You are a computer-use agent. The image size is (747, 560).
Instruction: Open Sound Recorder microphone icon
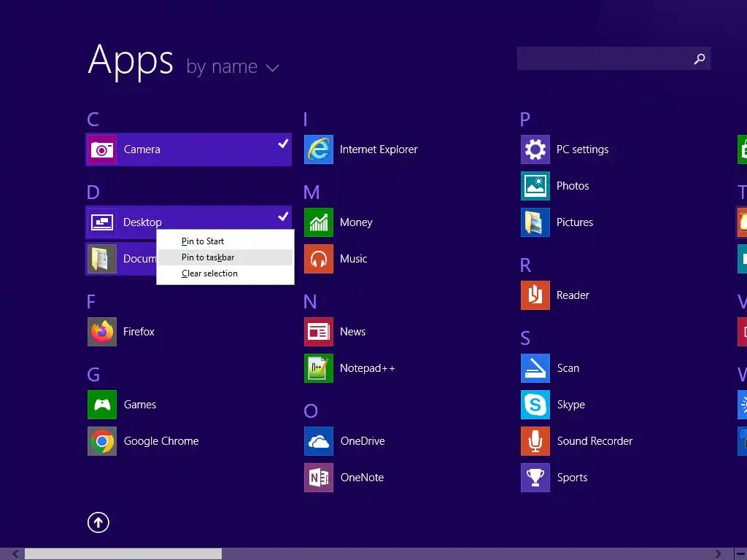coord(535,441)
